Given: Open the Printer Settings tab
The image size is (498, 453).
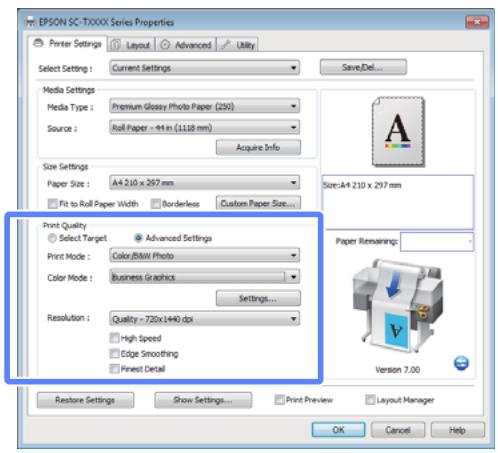Looking at the screenshot, I should [68, 44].
